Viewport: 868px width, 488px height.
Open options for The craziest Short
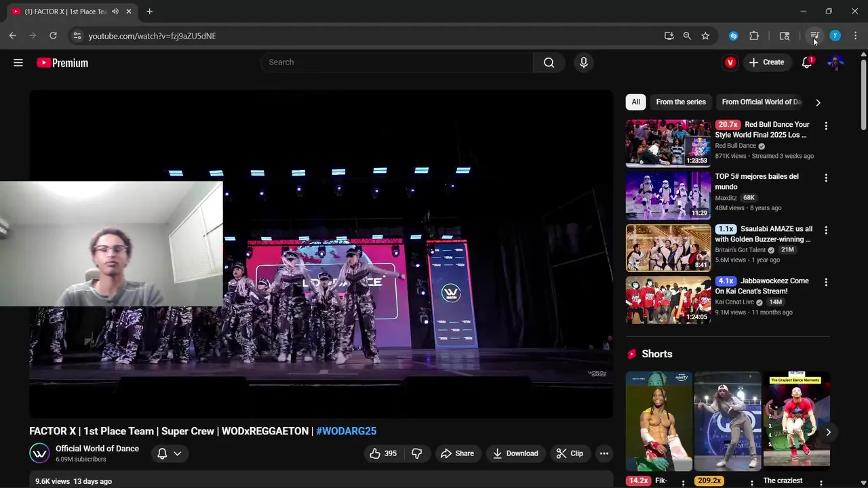(x=821, y=483)
